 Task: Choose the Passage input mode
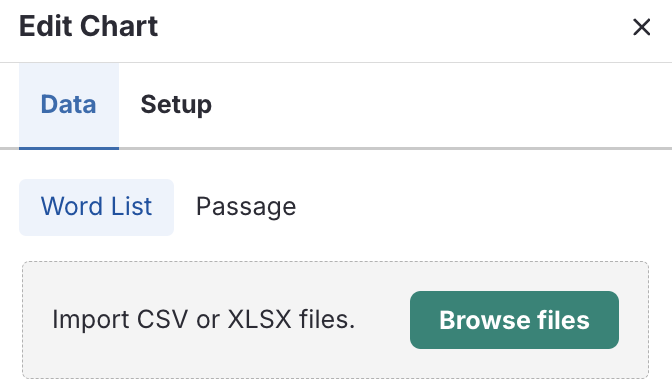coord(246,207)
